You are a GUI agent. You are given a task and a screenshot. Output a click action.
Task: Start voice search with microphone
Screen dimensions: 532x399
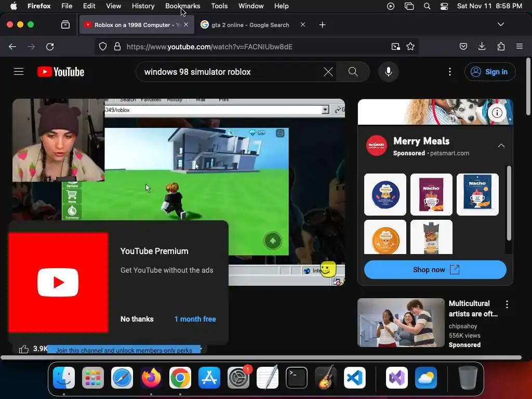(x=389, y=72)
